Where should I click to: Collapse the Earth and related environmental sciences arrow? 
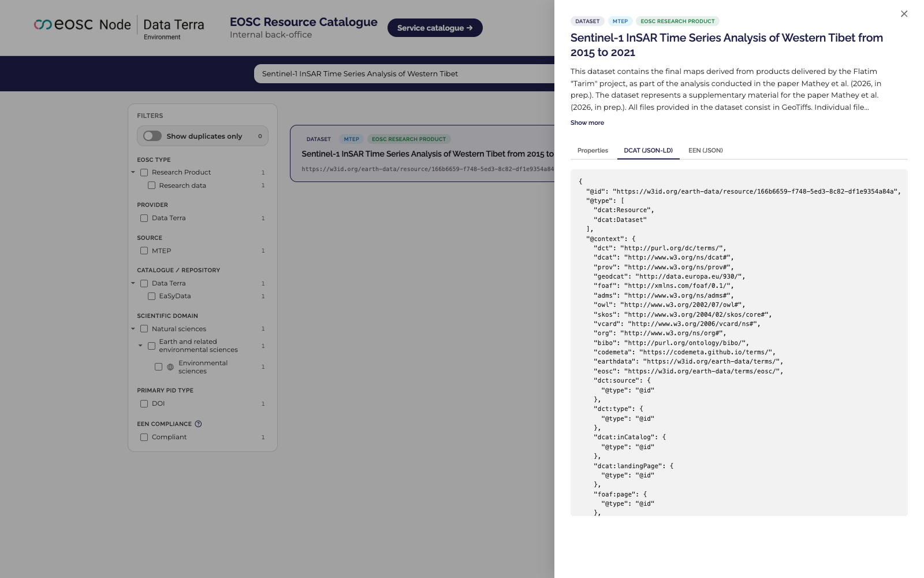[140, 346]
